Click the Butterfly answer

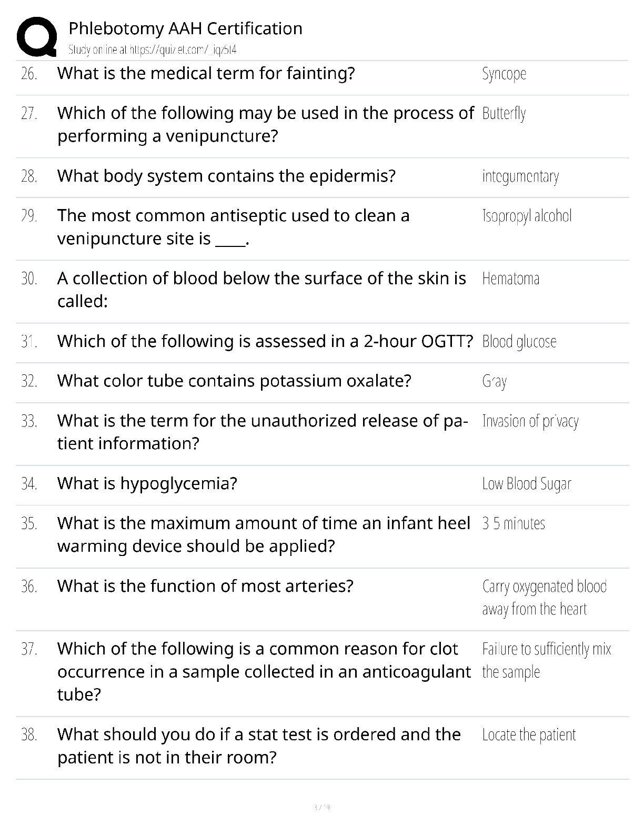[x=504, y=114]
